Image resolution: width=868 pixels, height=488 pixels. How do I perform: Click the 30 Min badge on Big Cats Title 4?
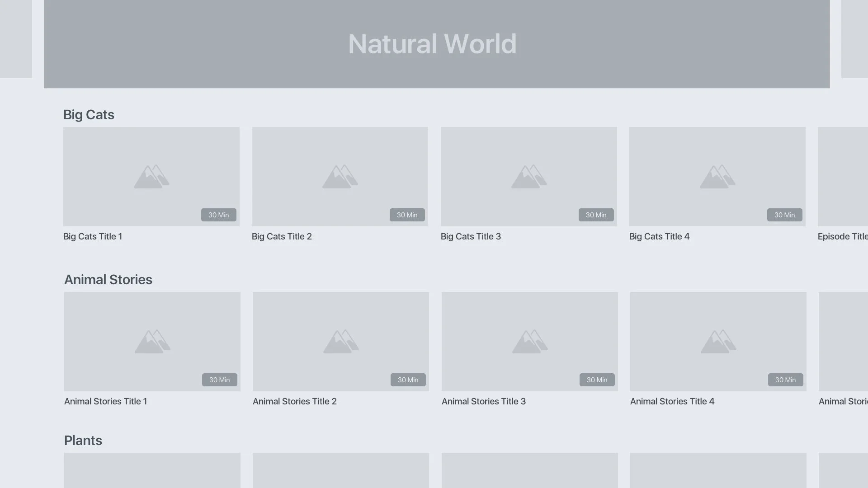(785, 215)
